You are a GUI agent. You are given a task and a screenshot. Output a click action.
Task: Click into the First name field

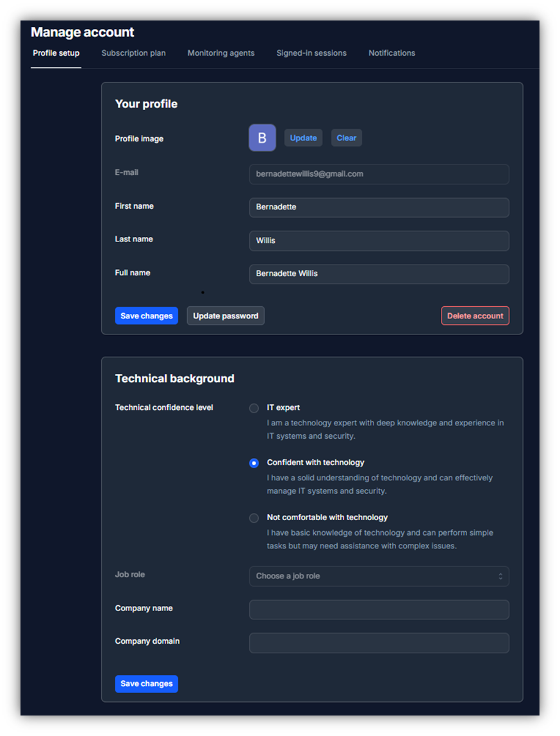(379, 208)
